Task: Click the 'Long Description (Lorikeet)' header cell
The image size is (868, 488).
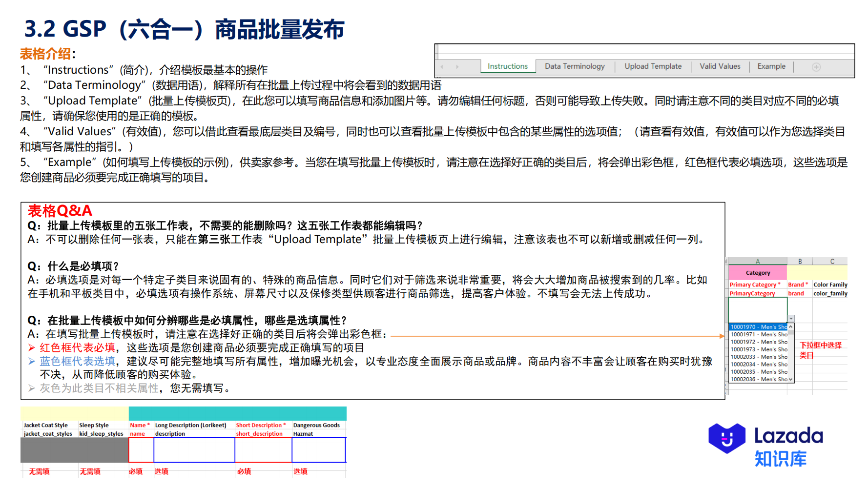Action: click(x=194, y=425)
